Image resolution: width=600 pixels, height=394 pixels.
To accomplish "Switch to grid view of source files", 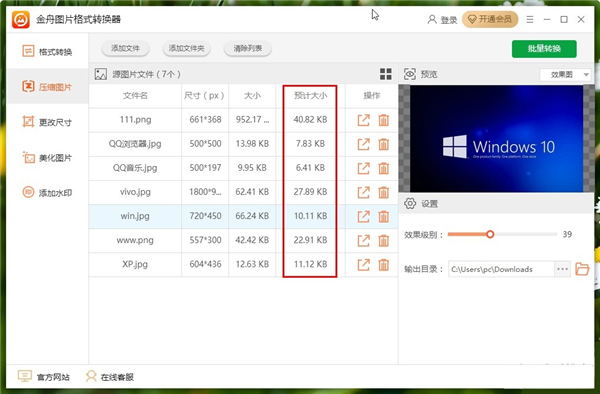I will click(386, 74).
